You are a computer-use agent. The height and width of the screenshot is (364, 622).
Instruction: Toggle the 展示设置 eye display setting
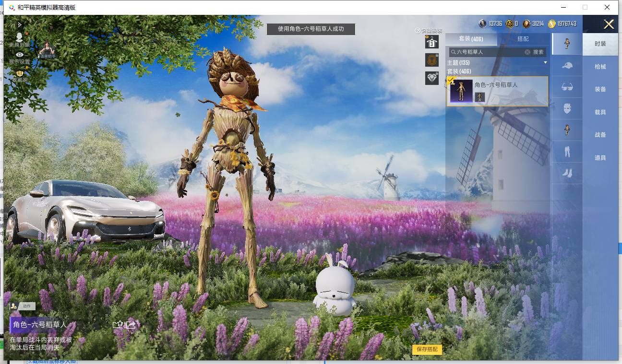[x=19, y=55]
